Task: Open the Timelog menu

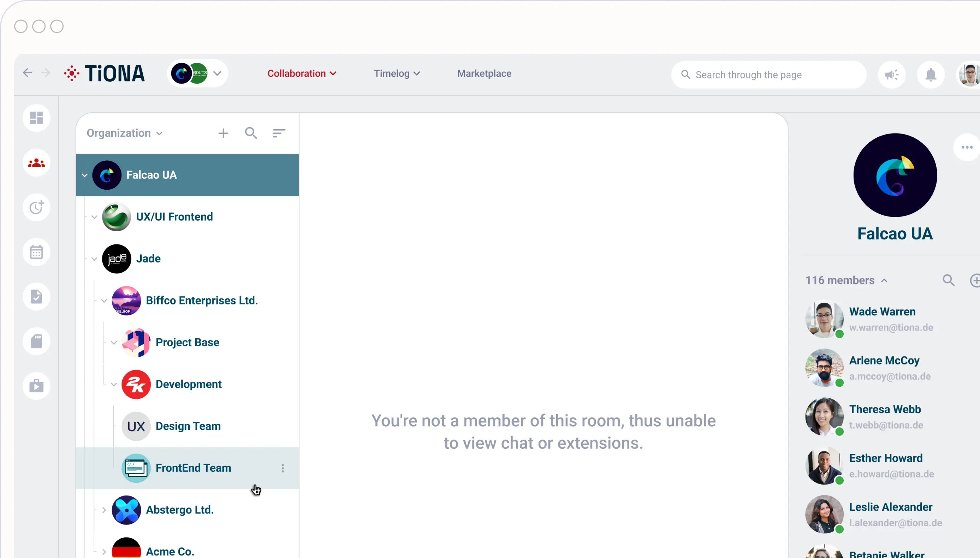Action: 397,73
